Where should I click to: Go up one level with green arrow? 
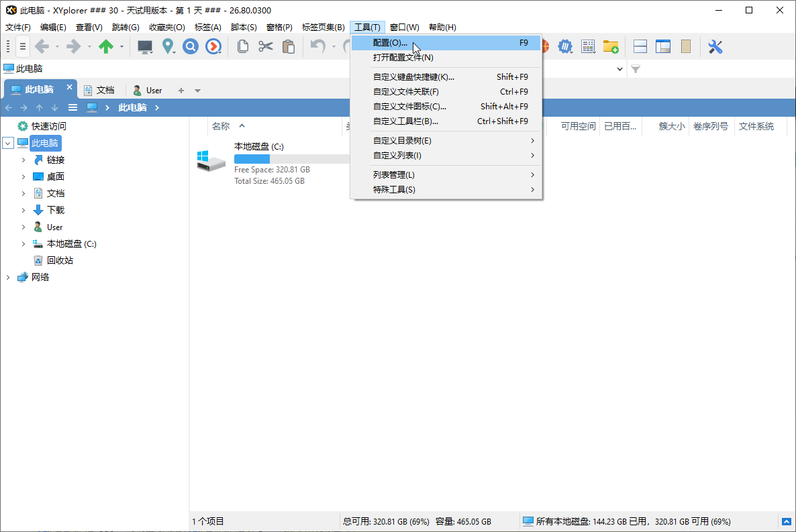[x=105, y=47]
